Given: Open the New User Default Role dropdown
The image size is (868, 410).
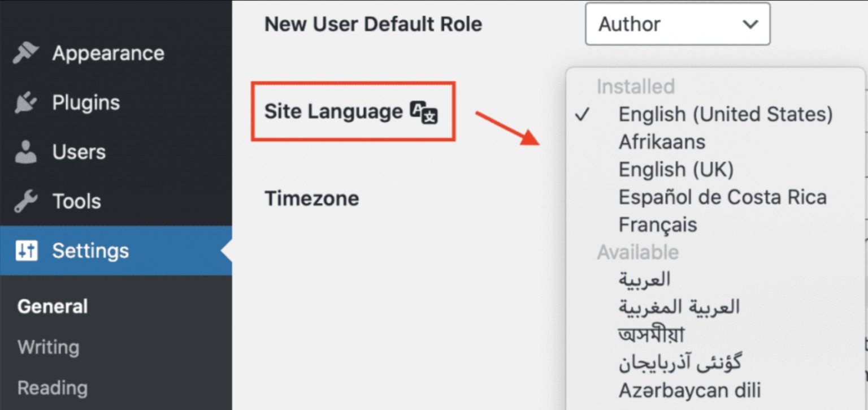Looking at the screenshot, I should (x=677, y=24).
